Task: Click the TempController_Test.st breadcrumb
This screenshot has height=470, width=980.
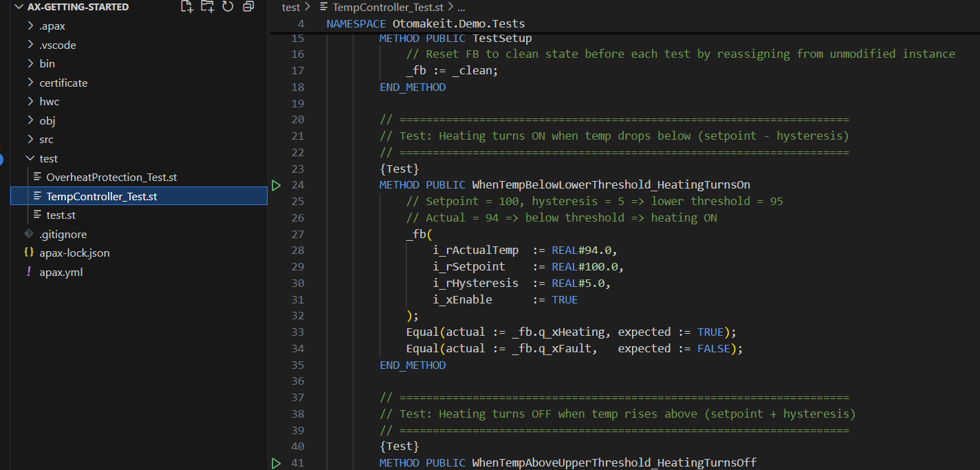Action: 389,7
